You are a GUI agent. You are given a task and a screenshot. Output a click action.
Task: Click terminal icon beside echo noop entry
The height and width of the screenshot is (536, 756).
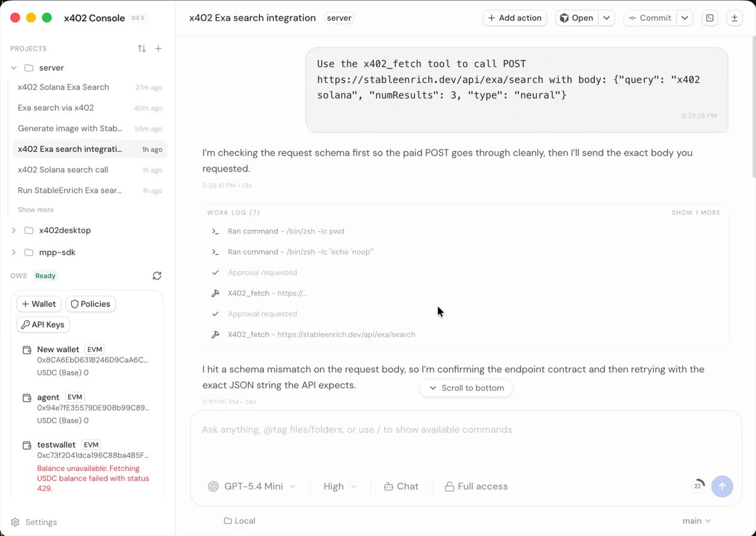click(215, 252)
